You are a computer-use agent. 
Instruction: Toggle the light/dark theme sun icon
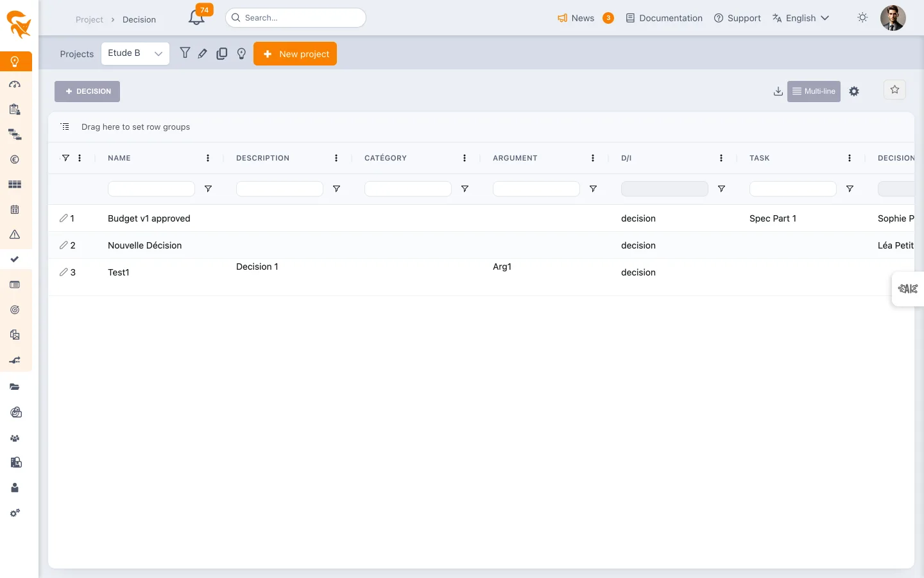(x=862, y=18)
